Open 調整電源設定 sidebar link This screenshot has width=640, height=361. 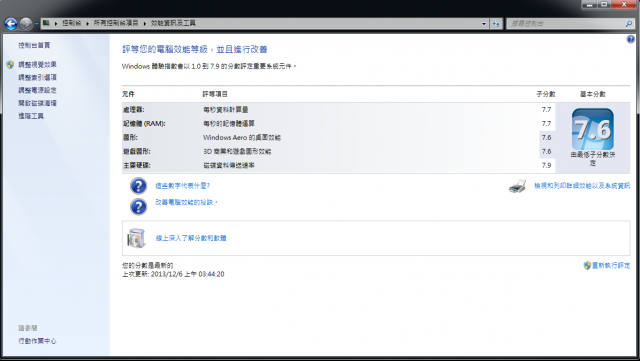(37, 90)
